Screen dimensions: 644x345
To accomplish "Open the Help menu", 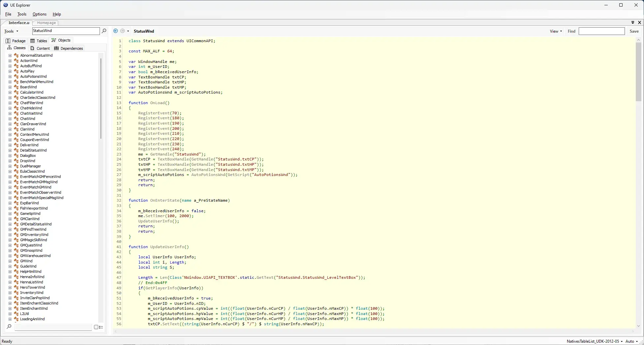I will [x=57, y=14].
